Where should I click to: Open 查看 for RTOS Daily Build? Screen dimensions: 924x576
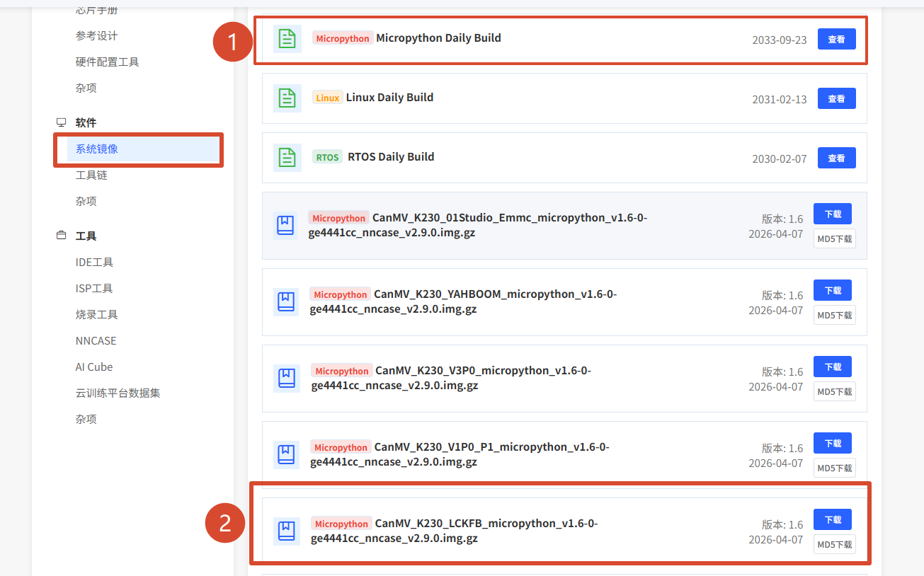837,158
